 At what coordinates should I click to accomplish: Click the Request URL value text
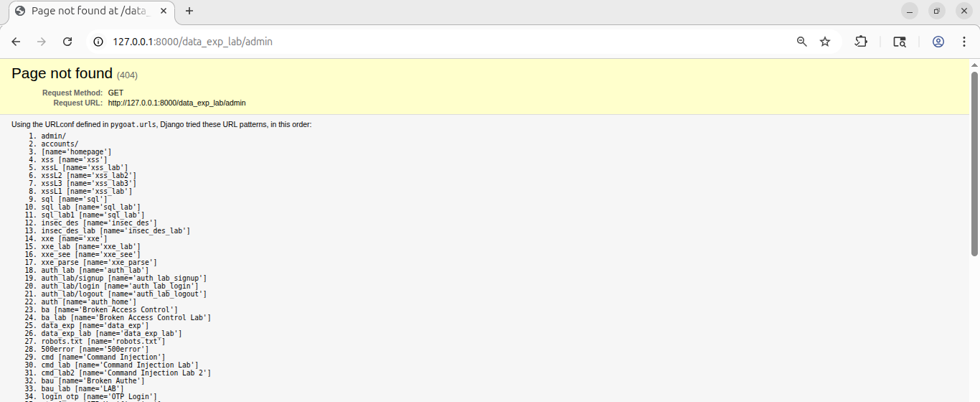[176, 103]
